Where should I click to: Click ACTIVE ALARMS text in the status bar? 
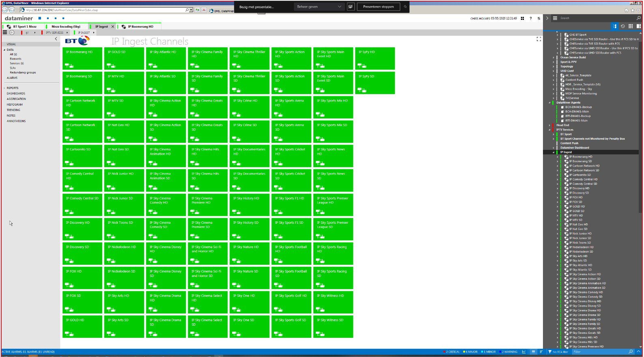[x=28, y=352]
